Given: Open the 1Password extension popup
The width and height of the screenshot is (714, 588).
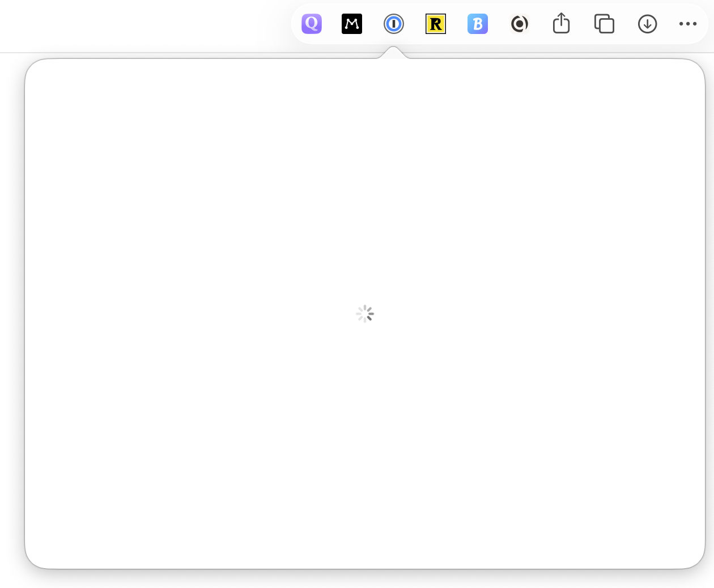Looking at the screenshot, I should pyautogui.click(x=394, y=24).
